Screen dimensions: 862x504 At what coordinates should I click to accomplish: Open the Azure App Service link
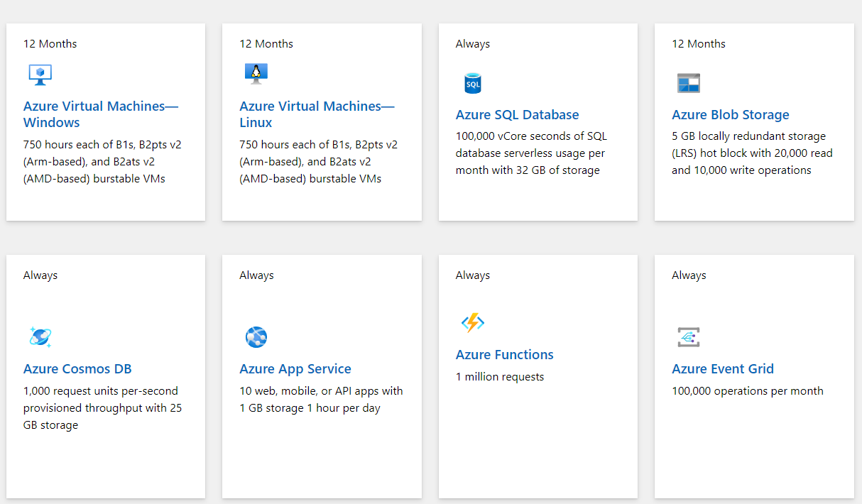tap(295, 368)
